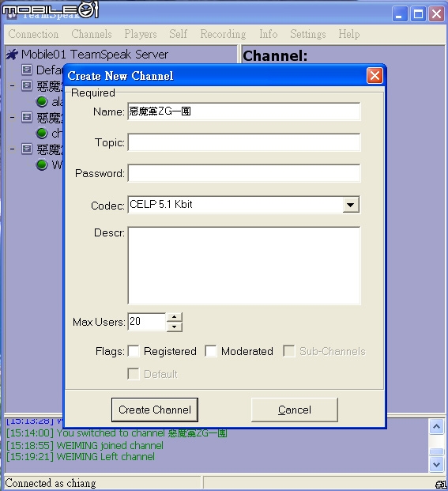
Task: Click the Create Channel button
Action: pyautogui.click(x=155, y=410)
